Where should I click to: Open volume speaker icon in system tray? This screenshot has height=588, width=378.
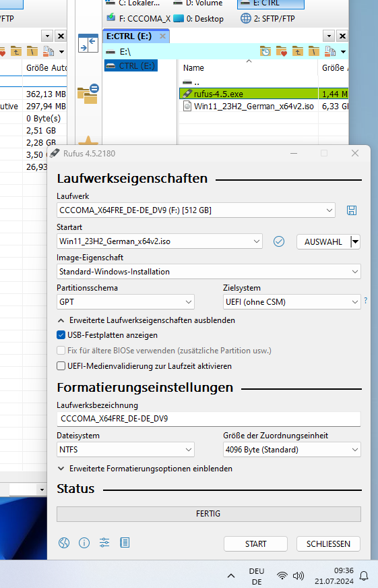(x=298, y=576)
